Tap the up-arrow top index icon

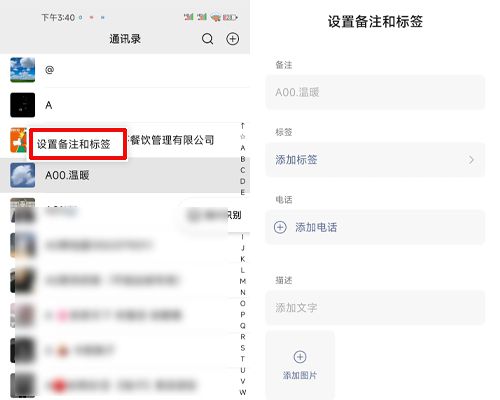pos(243,126)
